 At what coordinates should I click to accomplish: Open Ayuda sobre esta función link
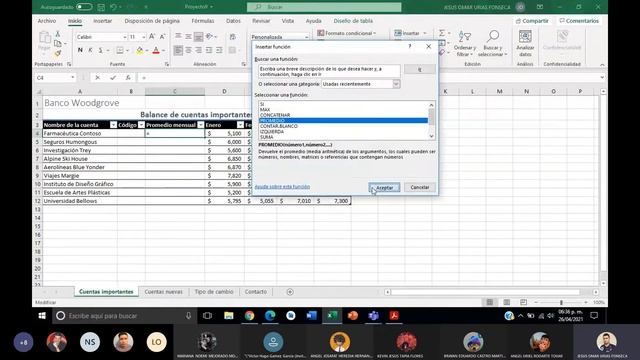click(x=282, y=187)
